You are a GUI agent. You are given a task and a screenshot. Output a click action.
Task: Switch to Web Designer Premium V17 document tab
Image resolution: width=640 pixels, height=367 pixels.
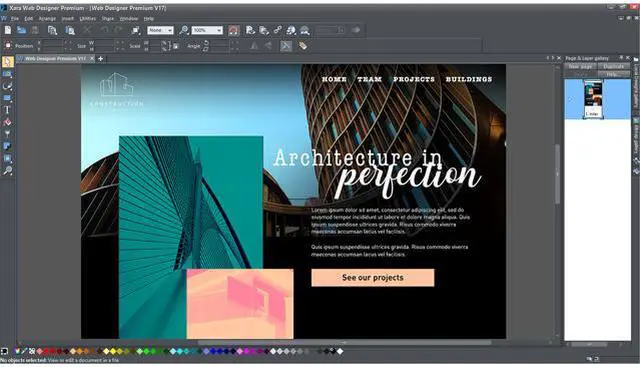(55, 59)
